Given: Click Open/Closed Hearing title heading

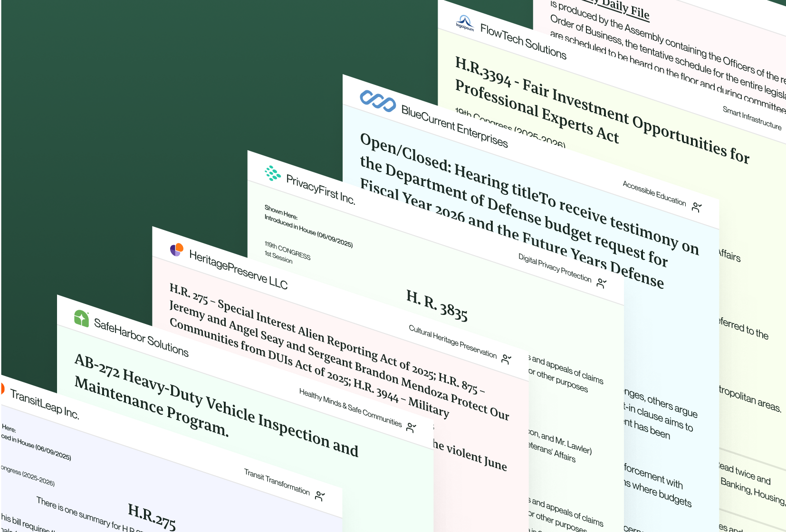Looking at the screenshot, I should tap(529, 211).
